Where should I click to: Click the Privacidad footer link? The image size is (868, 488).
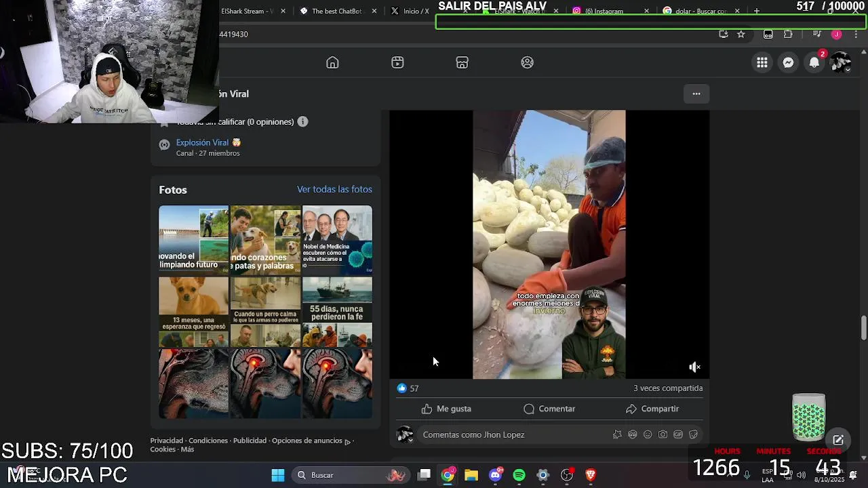click(167, 441)
